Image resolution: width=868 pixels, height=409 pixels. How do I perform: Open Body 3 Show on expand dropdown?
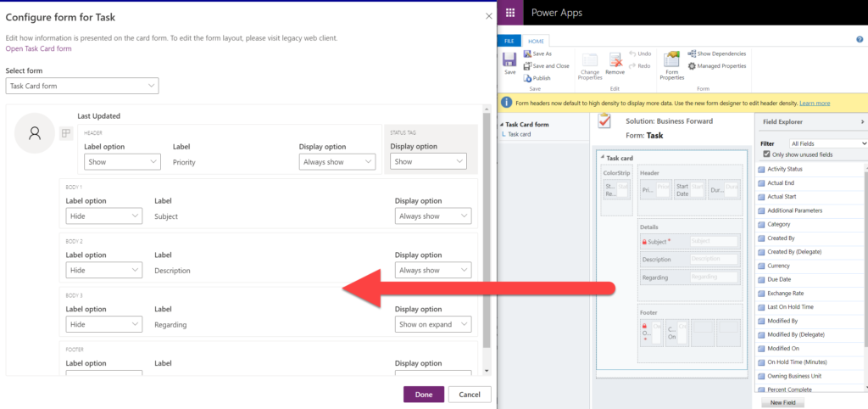tap(433, 324)
